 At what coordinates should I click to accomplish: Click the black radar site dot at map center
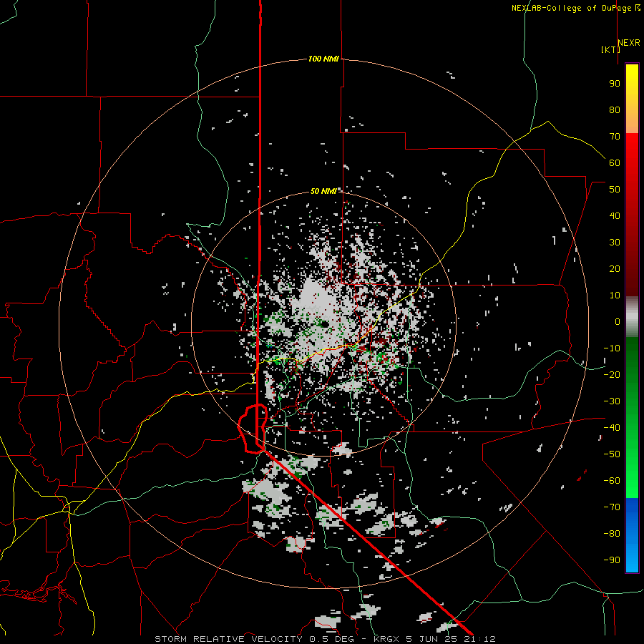tap(325, 324)
